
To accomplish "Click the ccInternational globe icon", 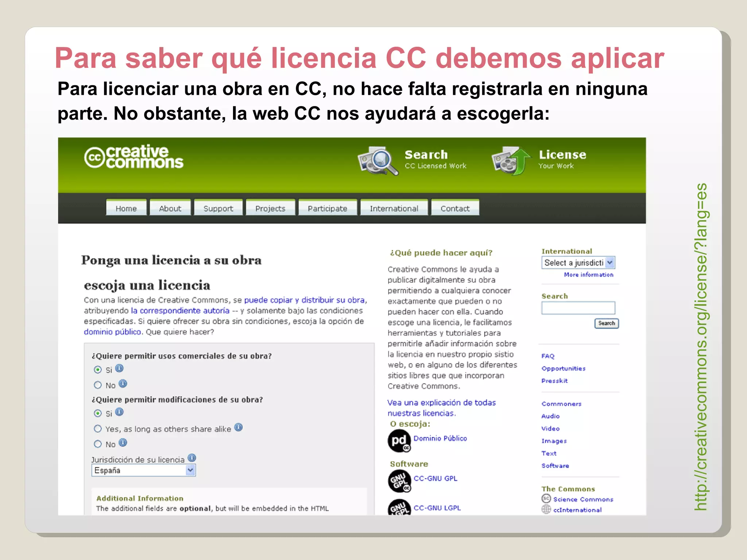I will pyautogui.click(x=546, y=509).
